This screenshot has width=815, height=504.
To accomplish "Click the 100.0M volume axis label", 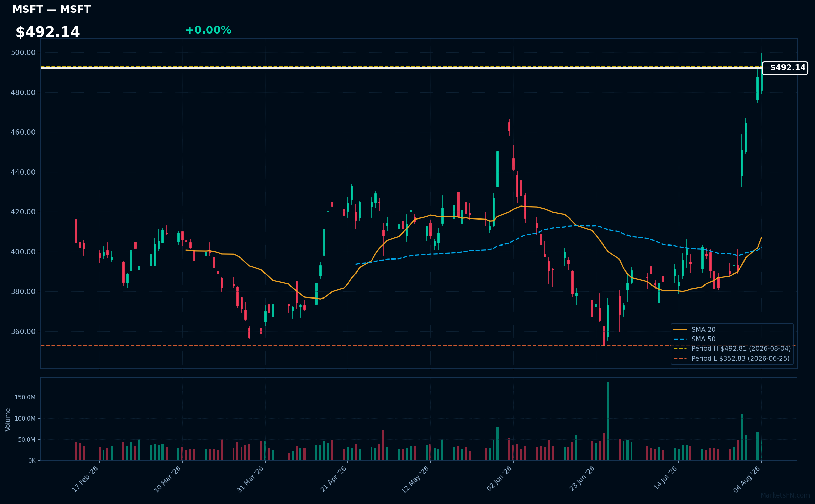I will (x=25, y=419).
